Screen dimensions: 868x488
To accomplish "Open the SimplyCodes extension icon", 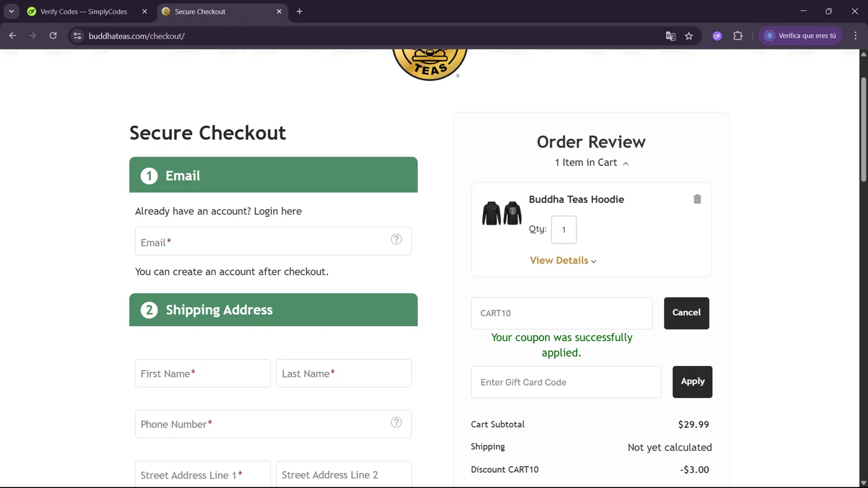I will coord(717,36).
